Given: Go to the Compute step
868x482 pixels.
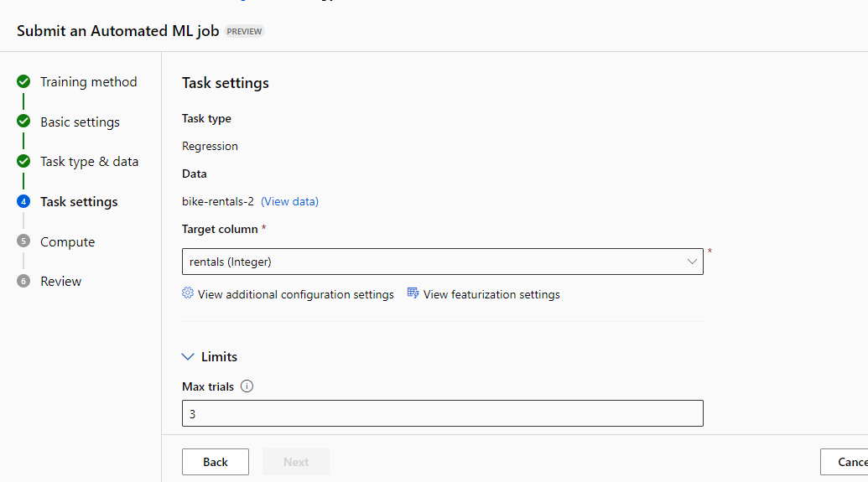Looking at the screenshot, I should 68,241.
